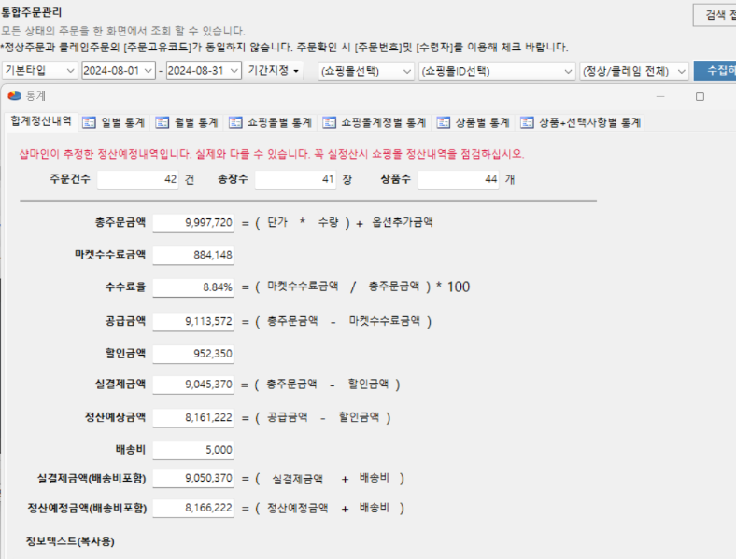Open the 기간지정 dropdown button

274,71
